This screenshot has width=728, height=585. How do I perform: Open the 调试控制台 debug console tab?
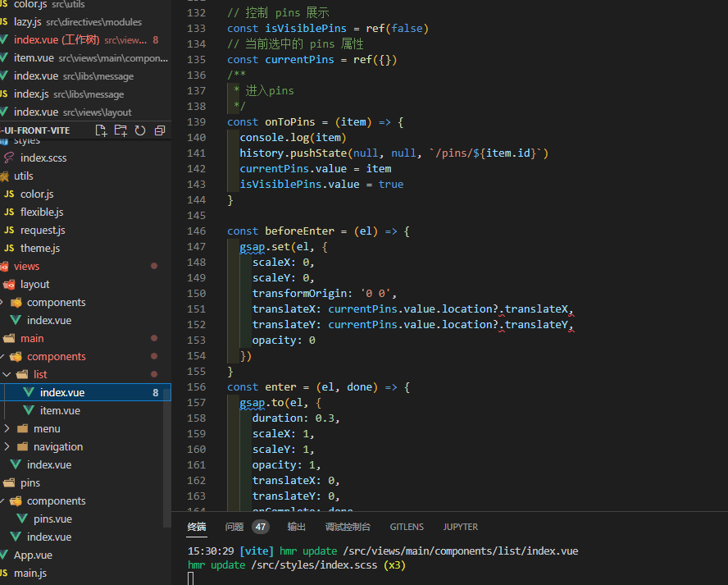click(348, 527)
